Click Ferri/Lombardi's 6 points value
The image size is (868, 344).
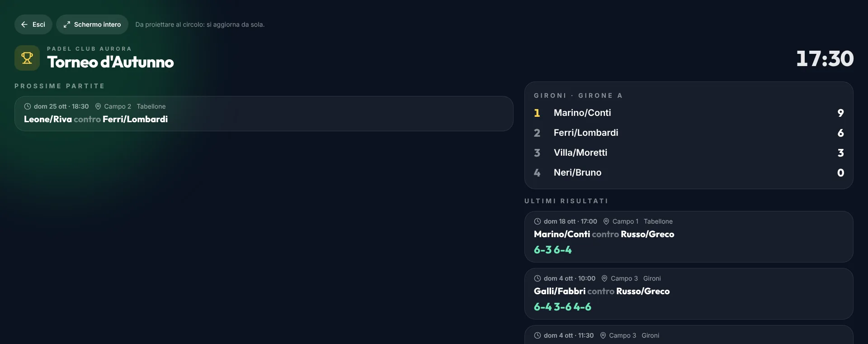840,133
